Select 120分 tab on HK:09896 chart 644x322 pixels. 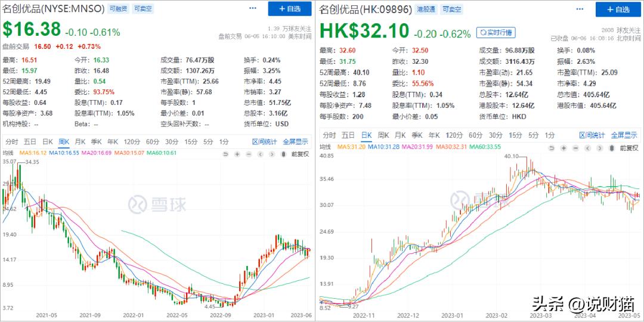454,135
